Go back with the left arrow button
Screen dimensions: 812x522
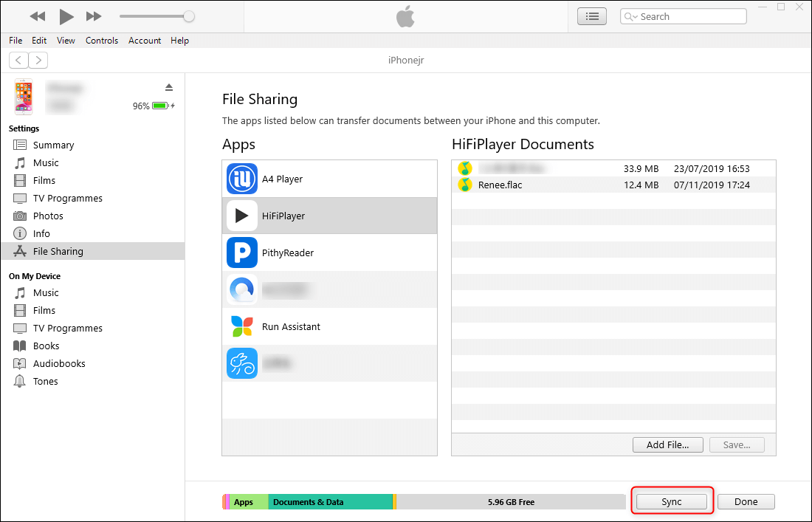pos(18,60)
